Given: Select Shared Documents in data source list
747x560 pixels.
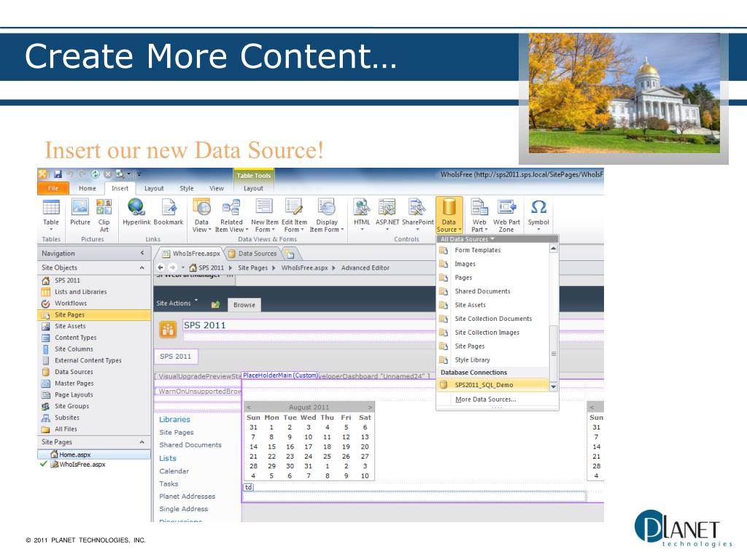Looking at the screenshot, I should point(493,292).
